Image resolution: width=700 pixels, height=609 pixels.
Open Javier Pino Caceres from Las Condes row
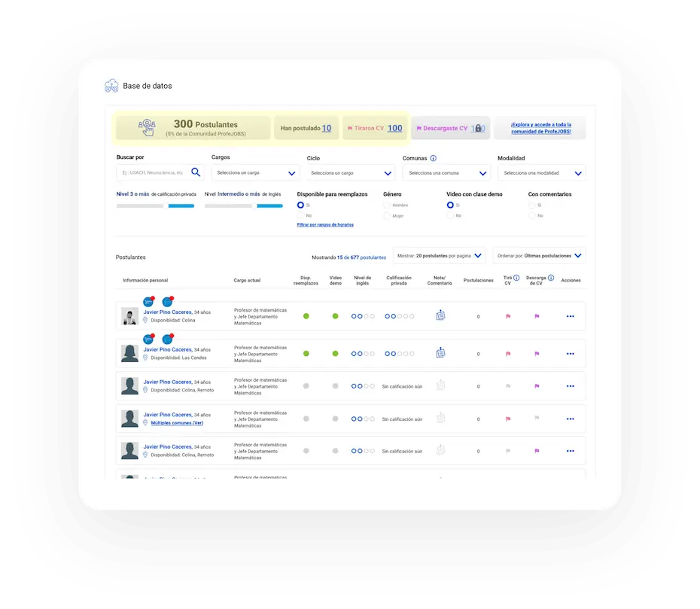167,349
